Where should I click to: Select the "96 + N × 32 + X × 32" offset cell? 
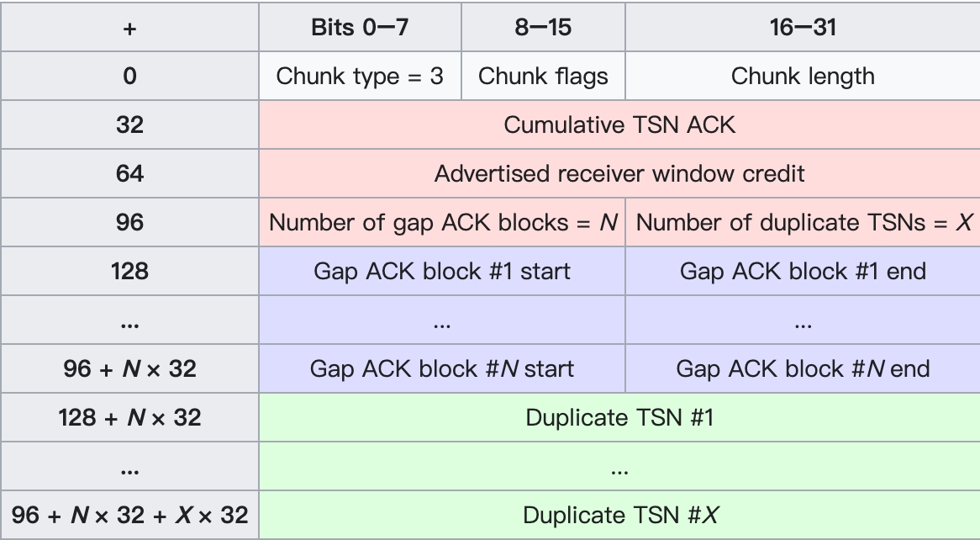tap(129, 516)
